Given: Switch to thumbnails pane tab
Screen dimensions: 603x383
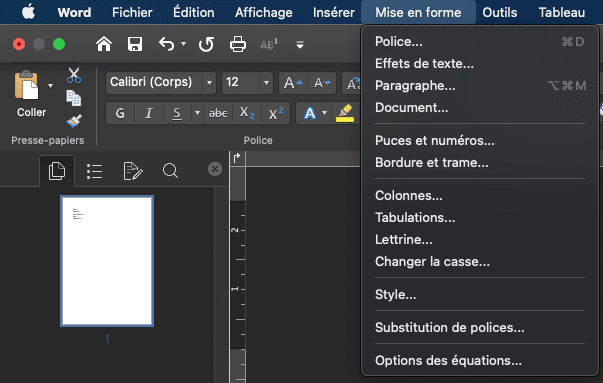Looking at the screenshot, I should (x=57, y=171).
